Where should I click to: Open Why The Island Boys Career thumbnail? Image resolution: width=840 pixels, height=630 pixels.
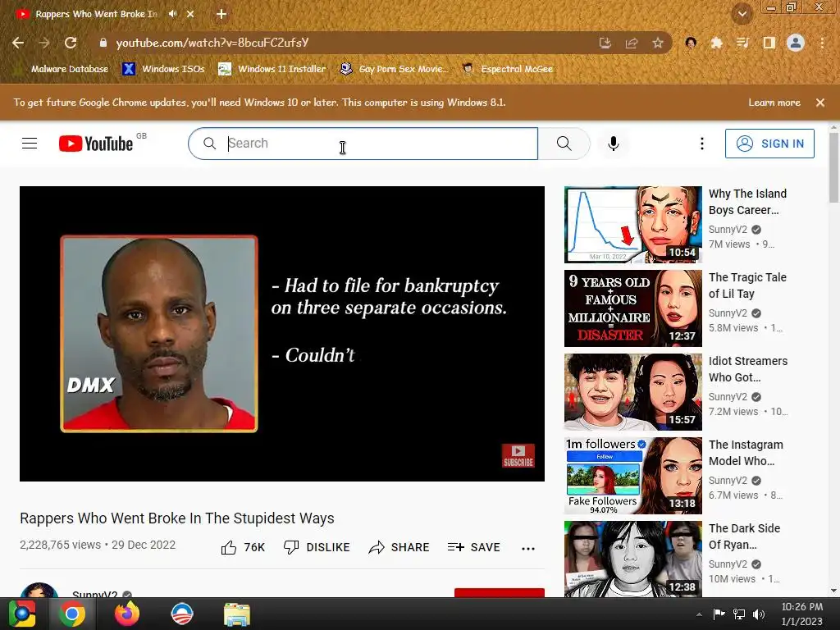pos(632,225)
